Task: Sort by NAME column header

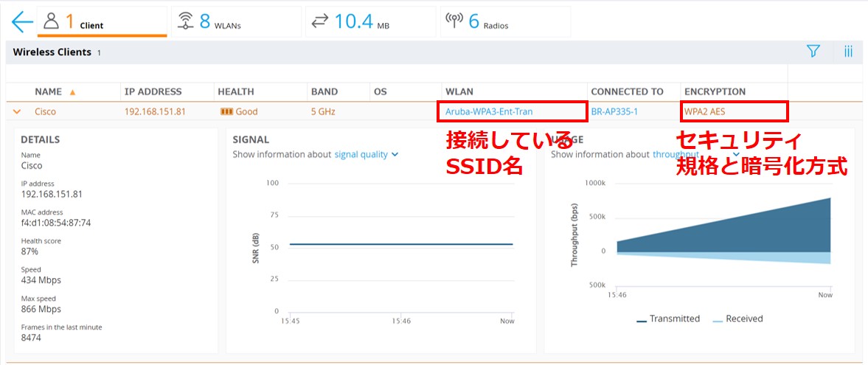Action: click(48, 92)
